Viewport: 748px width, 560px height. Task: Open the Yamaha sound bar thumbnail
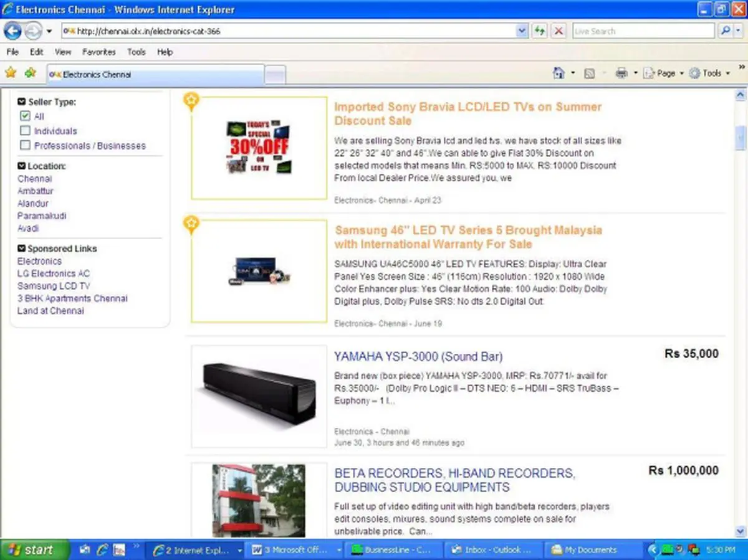tap(259, 396)
